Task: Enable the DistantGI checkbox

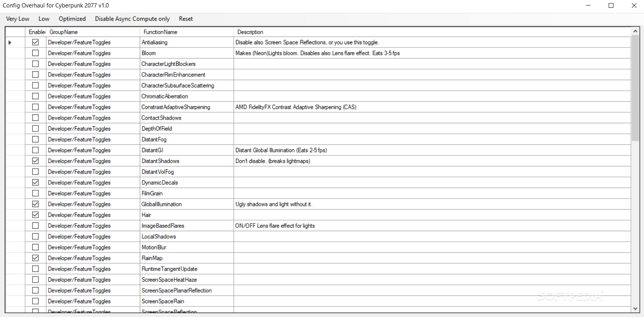Action: point(35,150)
